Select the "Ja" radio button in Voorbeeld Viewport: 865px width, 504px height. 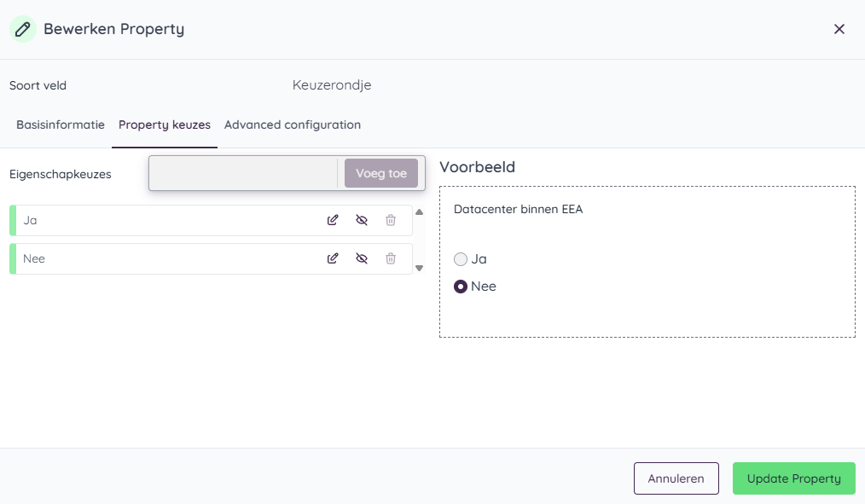tap(461, 258)
